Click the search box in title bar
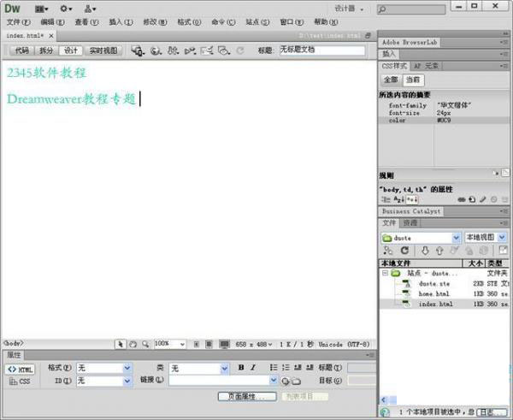This screenshot has width=513, height=420. point(411,9)
